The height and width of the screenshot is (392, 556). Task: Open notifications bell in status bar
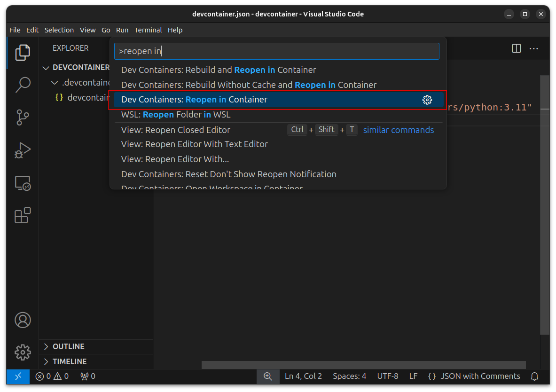534,376
